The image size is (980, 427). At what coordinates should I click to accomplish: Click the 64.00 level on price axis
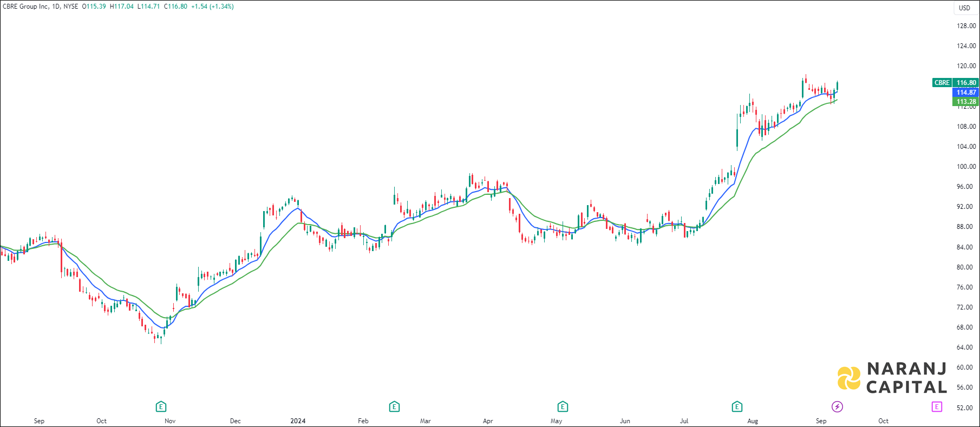pos(966,347)
